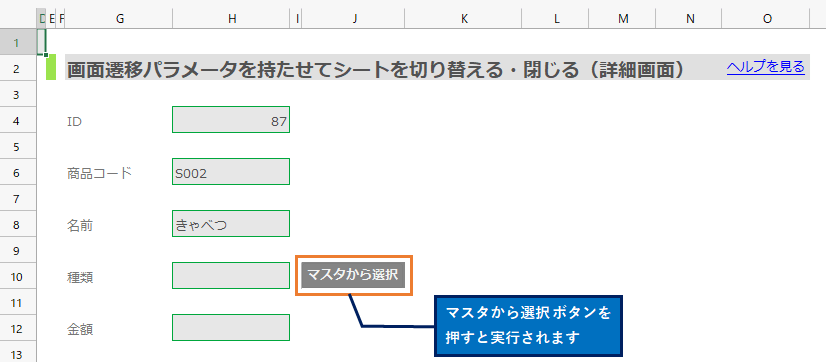Select row 3 header
The image size is (826, 362).
(x=18, y=94)
